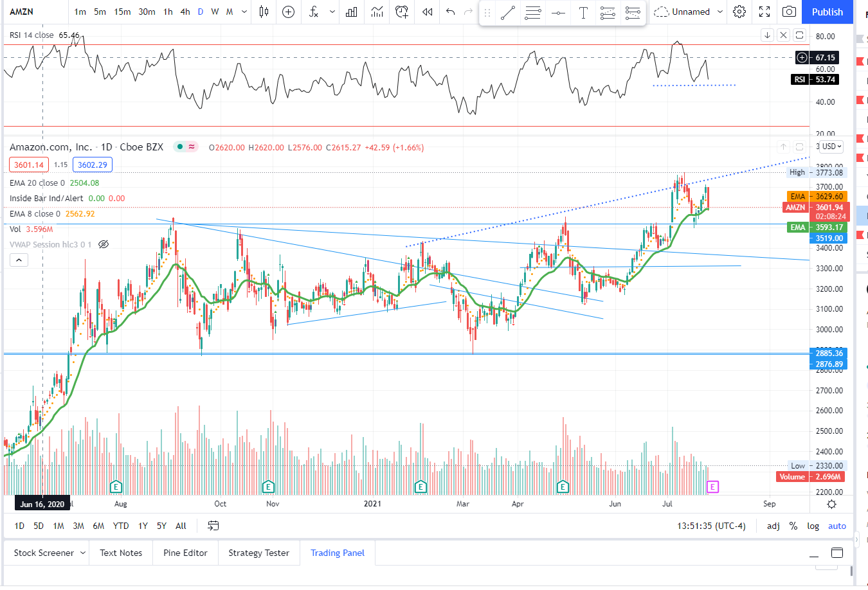This screenshot has width=868, height=590.
Task: Switch to 1m timeframe
Action: coord(80,12)
